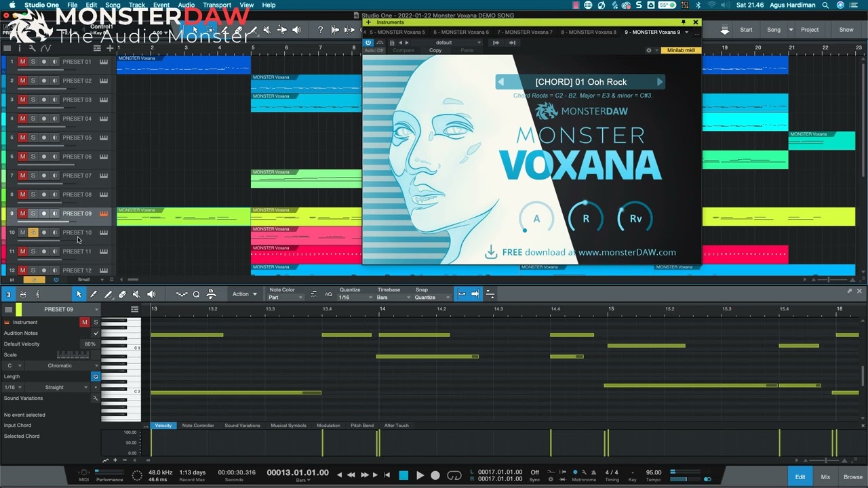Mute PRESET 09 track
This screenshot has width=868, height=488.
pyautogui.click(x=22, y=213)
